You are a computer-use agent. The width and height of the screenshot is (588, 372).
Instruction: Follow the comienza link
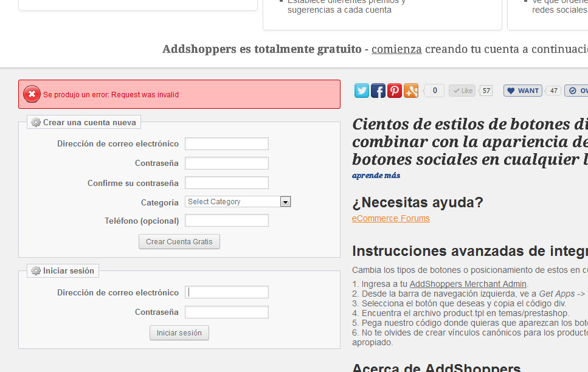pos(396,49)
